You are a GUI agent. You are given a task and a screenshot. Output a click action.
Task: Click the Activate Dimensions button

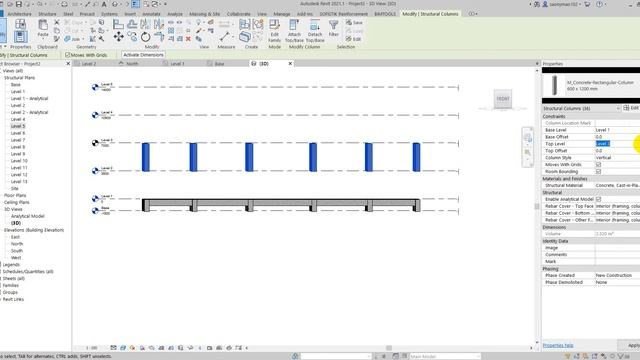(143, 55)
